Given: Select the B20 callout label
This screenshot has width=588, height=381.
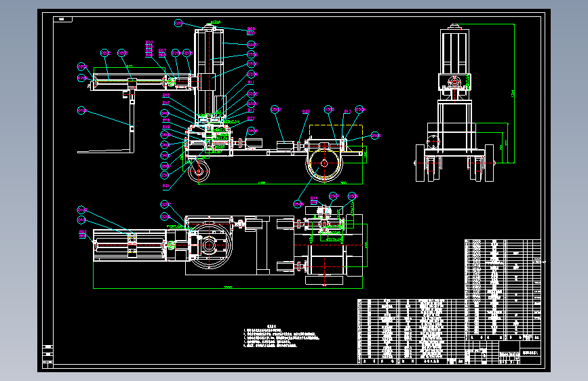Looking at the screenshot, I should (x=306, y=112).
